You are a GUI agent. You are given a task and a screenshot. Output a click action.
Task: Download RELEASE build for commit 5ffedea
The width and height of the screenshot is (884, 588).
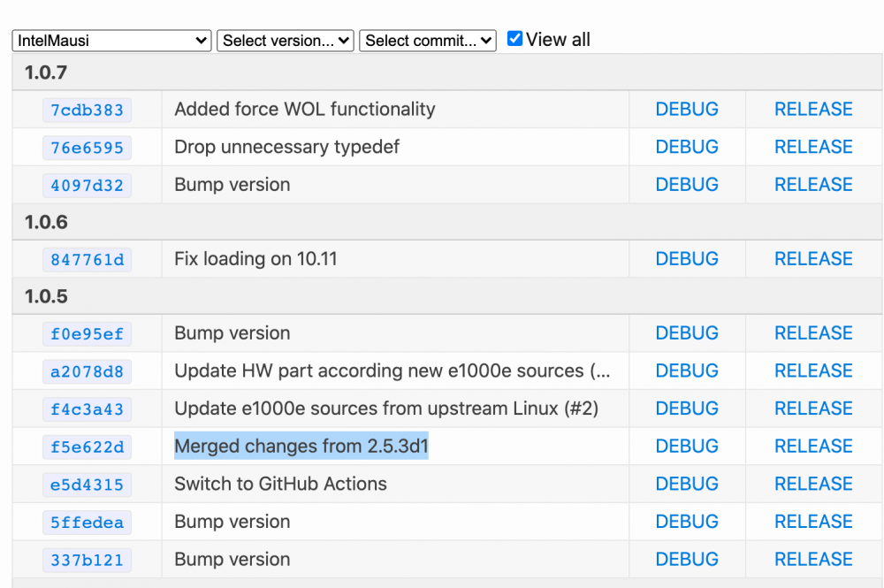point(813,522)
